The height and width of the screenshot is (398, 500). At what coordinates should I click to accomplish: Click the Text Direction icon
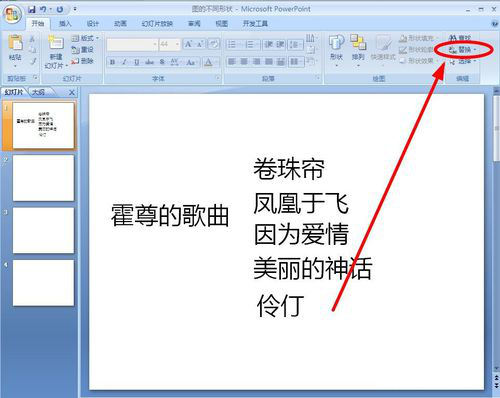(x=310, y=38)
